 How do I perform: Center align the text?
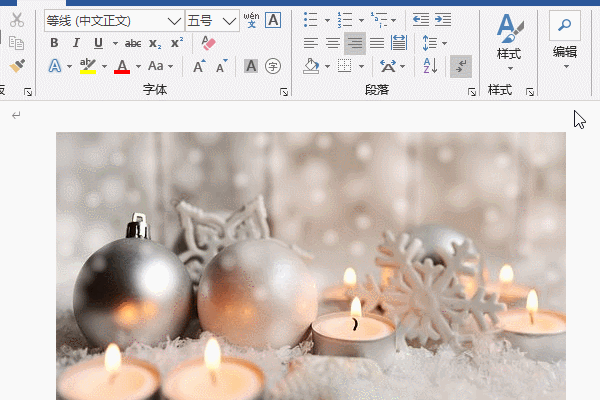point(333,43)
